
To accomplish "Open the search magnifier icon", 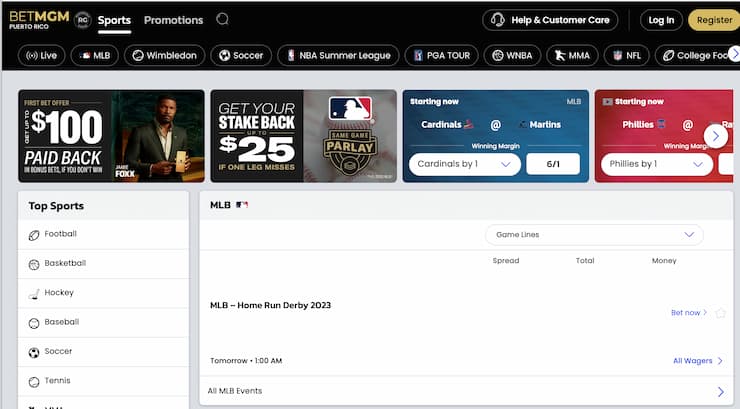I will 222,19.
